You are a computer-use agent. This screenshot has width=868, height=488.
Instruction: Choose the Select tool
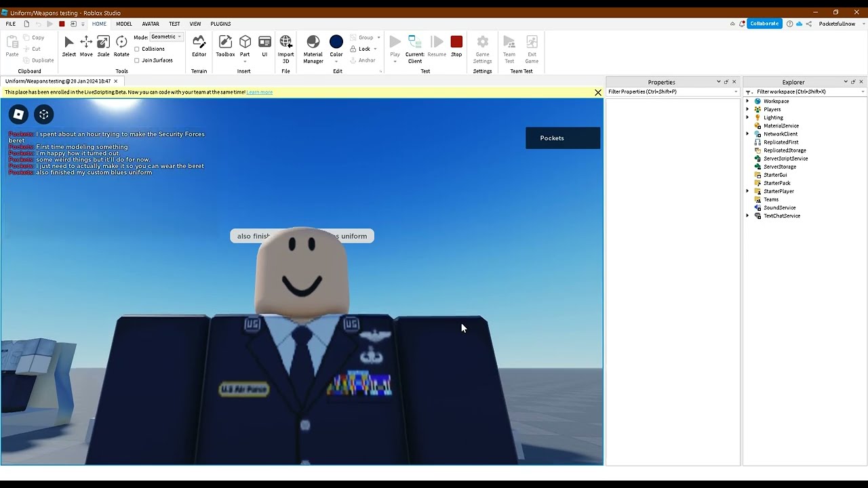coord(69,46)
